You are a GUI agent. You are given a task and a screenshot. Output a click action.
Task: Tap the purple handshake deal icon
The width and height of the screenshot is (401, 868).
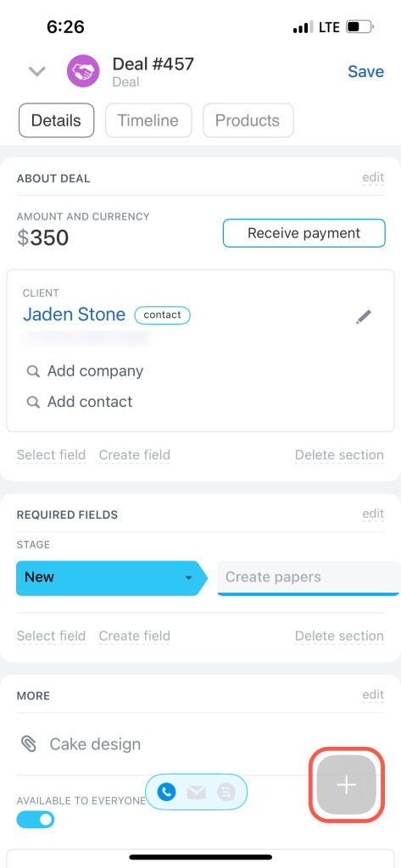coord(83,71)
